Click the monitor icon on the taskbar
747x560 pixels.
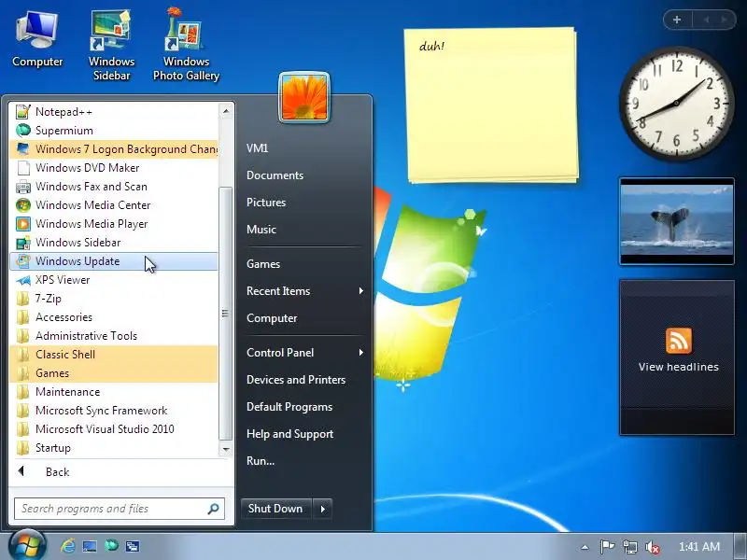click(x=90, y=546)
